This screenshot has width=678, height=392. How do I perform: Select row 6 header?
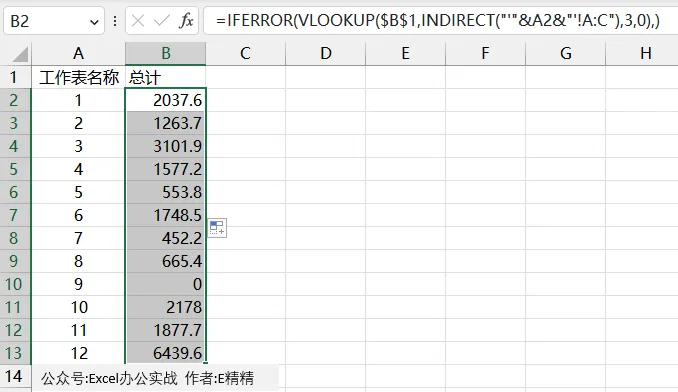click(15, 192)
